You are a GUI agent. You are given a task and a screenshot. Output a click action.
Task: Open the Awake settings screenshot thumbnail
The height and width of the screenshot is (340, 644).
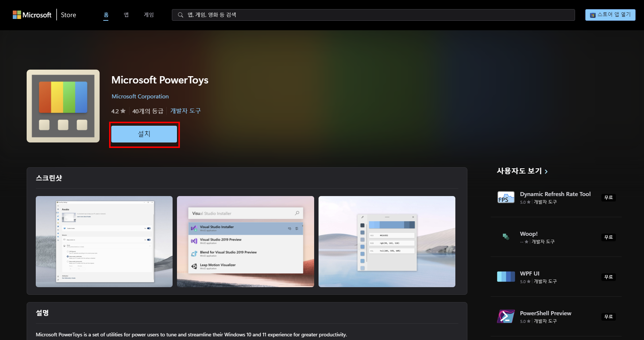pos(104,242)
